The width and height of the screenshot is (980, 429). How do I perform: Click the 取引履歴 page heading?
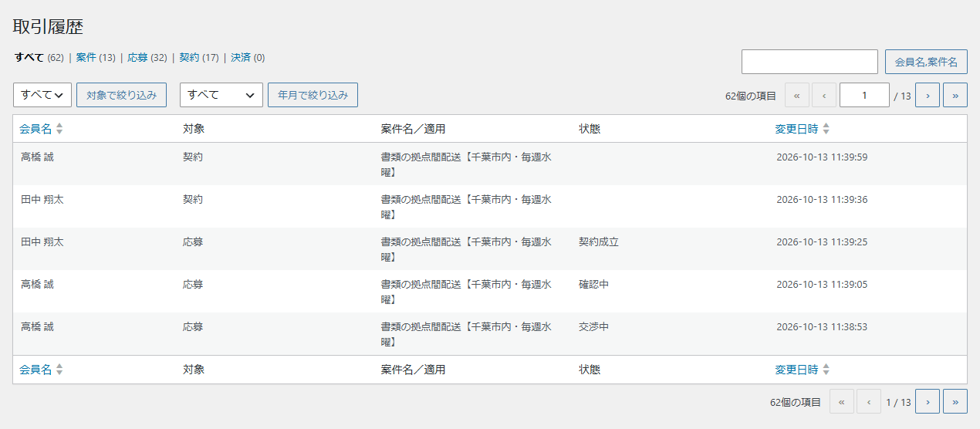point(48,26)
